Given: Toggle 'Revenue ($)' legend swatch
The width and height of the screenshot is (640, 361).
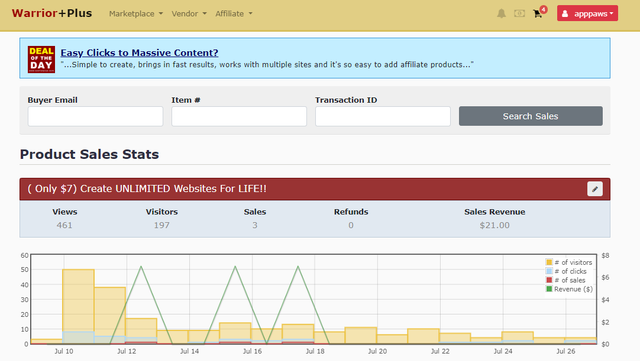Looking at the screenshot, I should 549,289.
